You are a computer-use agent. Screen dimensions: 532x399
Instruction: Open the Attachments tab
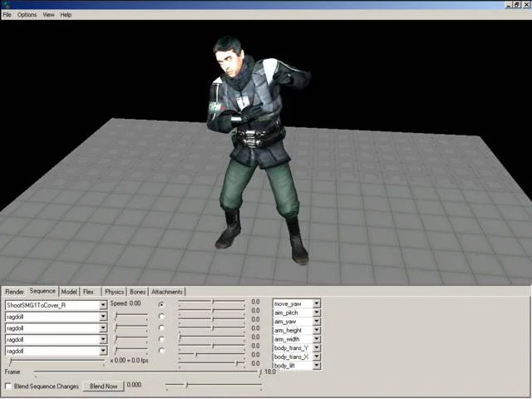(167, 292)
